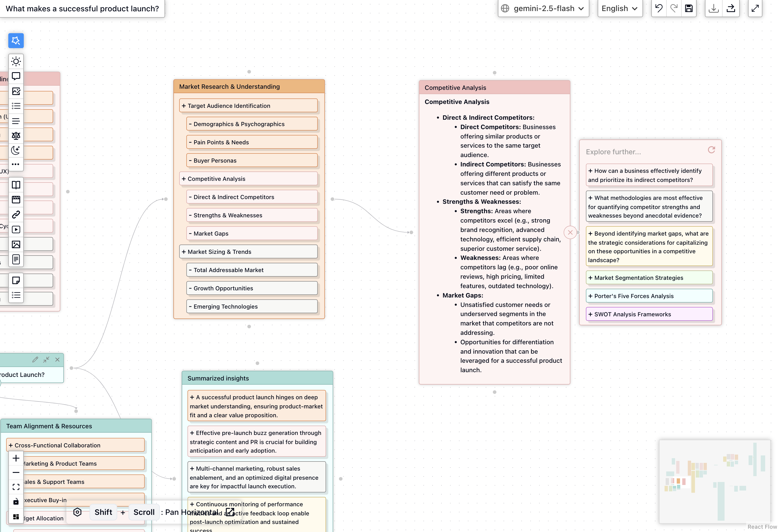Click the undo arrow in the top toolbar
Image resolution: width=779 pixels, height=532 pixels.
point(659,8)
